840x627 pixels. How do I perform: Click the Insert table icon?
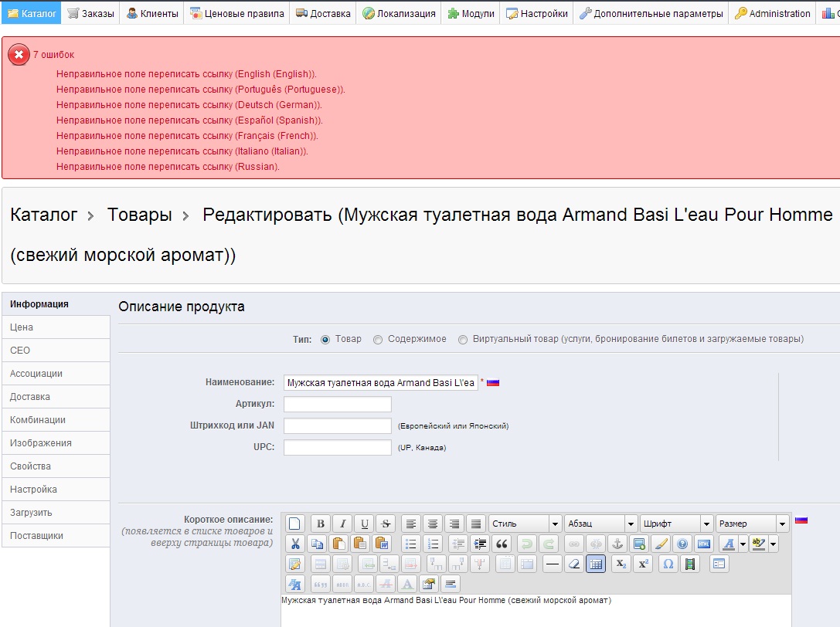(x=596, y=564)
